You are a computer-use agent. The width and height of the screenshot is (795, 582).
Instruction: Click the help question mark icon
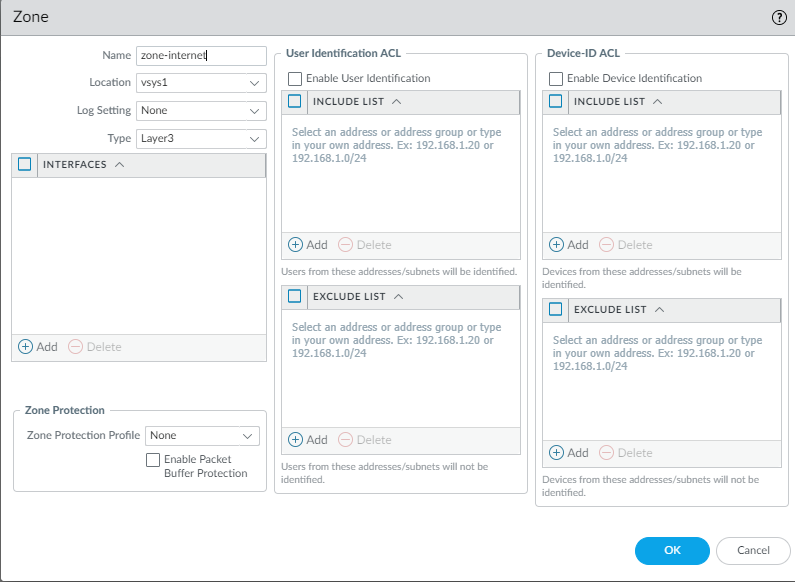pyautogui.click(x=779, y=17)
